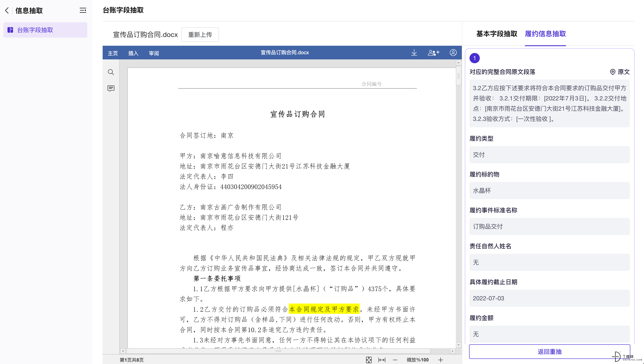Open search with the magnifier icon
Viewport: 644px width, 364px height.
pos(111,72)
